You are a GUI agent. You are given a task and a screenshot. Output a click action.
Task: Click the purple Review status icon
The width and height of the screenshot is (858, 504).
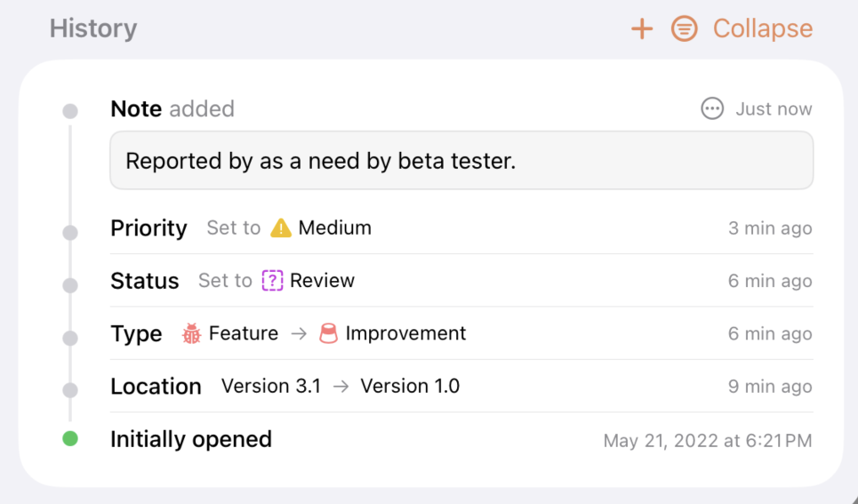[272, 281]
